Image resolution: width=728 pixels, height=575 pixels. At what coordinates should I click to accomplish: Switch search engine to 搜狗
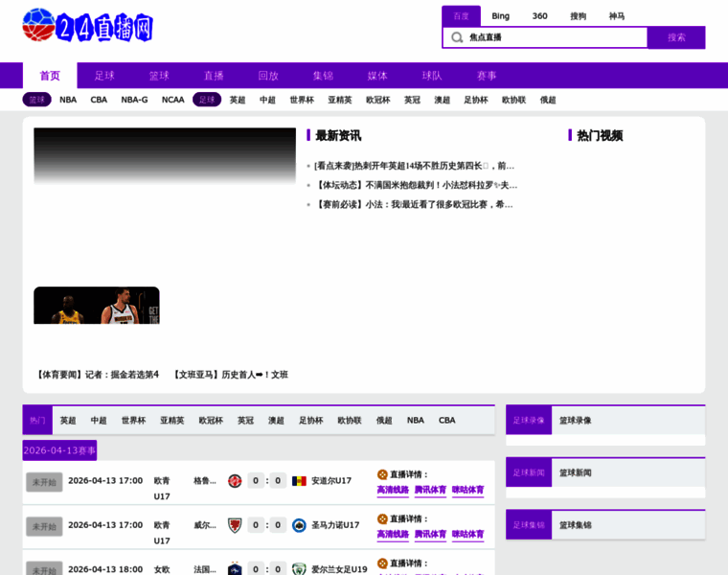click(578, 15)
